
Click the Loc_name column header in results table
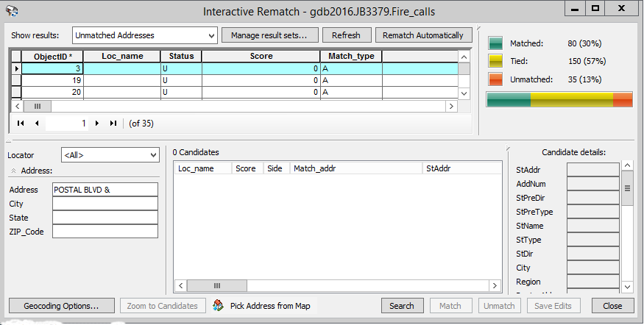[122, 56]
